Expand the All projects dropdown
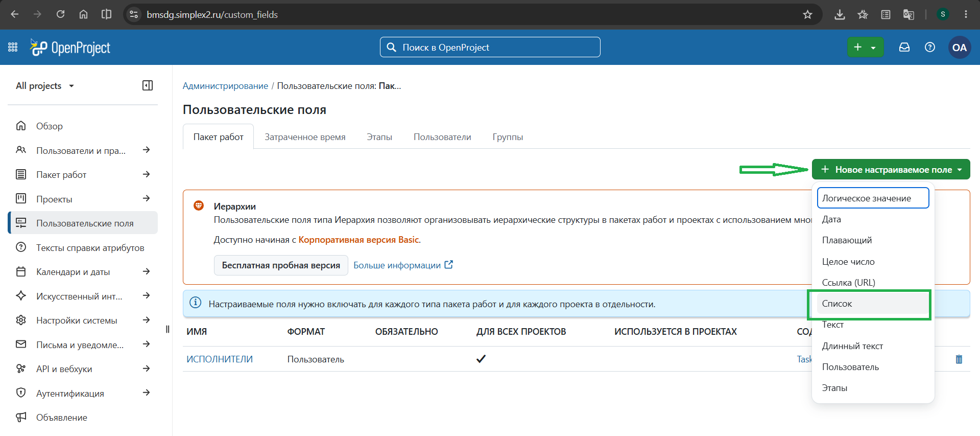Image resolution: width=980 pixels, height=436 pixels. 45,86
